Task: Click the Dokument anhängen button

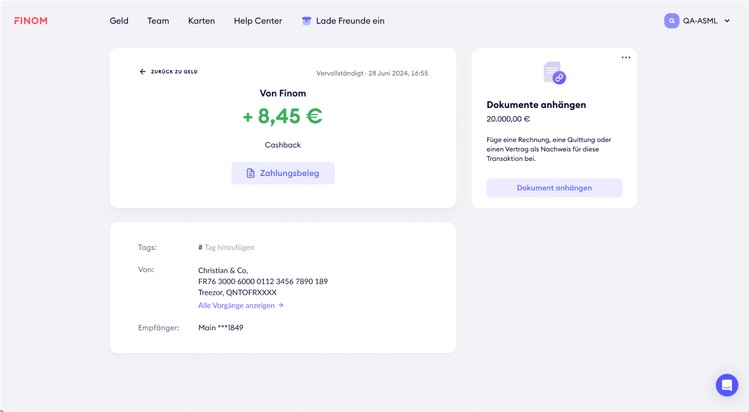Action: tap(554, 188)
